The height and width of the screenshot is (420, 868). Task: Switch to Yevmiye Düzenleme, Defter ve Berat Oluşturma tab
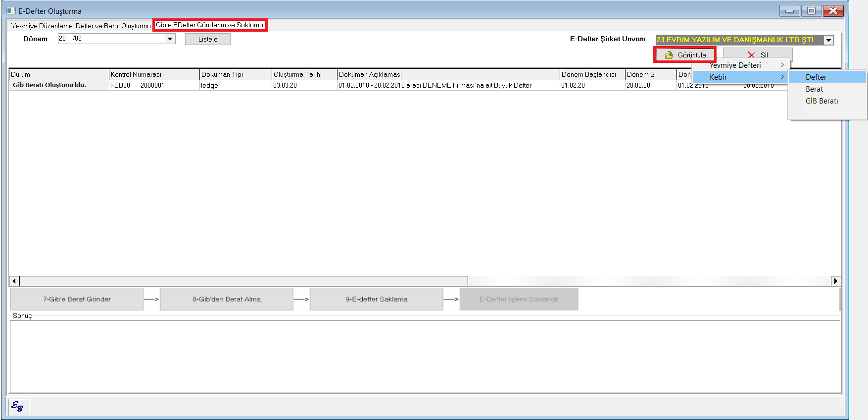coord(81,26)
